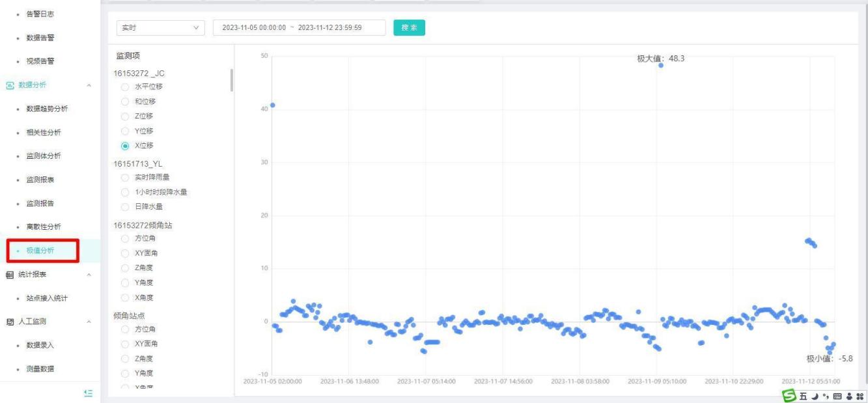868x403 pixels.
Task: Open the 站点接入统计 link
Action: point(47,298)
